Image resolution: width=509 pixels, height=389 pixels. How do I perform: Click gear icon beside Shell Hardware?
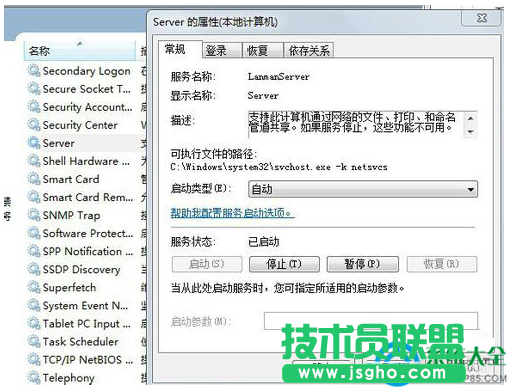click(34, 161)
